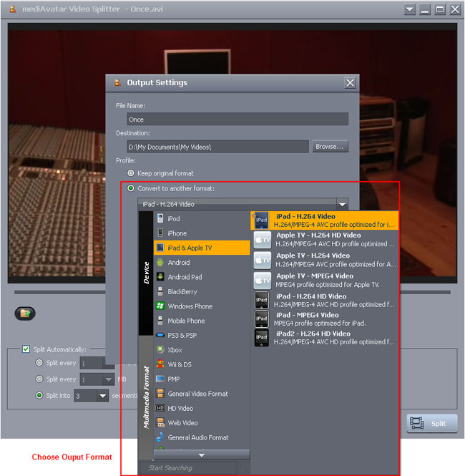
Task: Close the Output Settings dialog
Action: pos(350,83)
